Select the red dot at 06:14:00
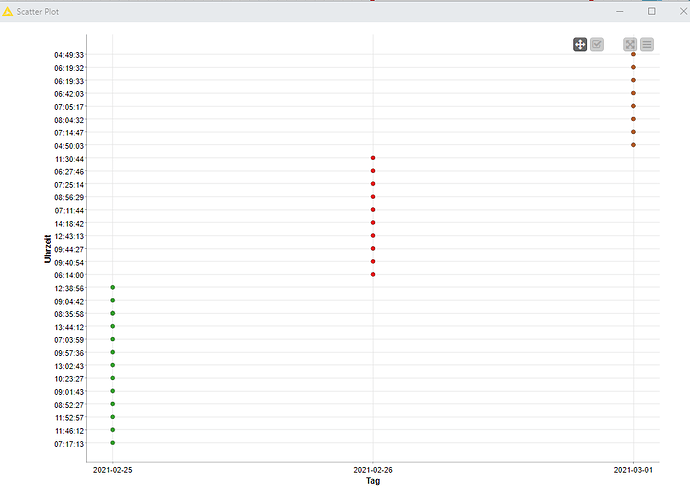This screenshot has width=690, height=498. click(x=373, y=275)
